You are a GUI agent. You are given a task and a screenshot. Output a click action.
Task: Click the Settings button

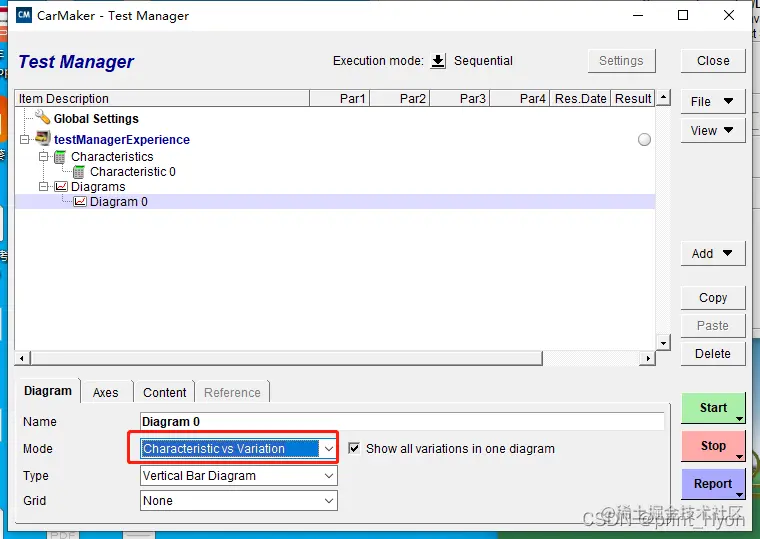point(621,61)
